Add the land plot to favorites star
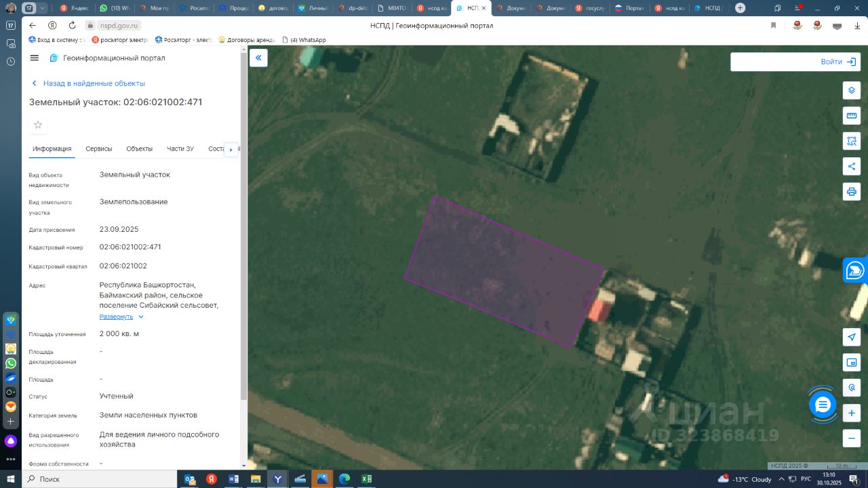The height and width of the screenshot is (488, 868). [38, 125]
